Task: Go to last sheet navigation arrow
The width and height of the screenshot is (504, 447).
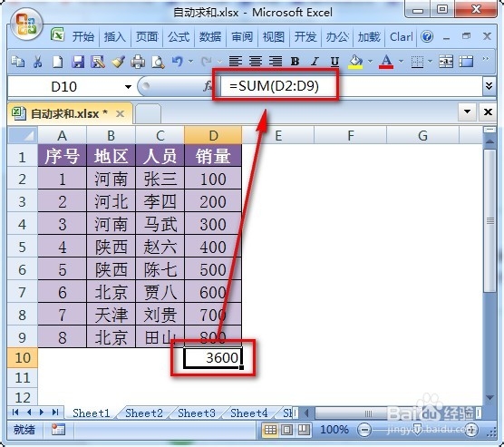Action: [x=55, y=412]
